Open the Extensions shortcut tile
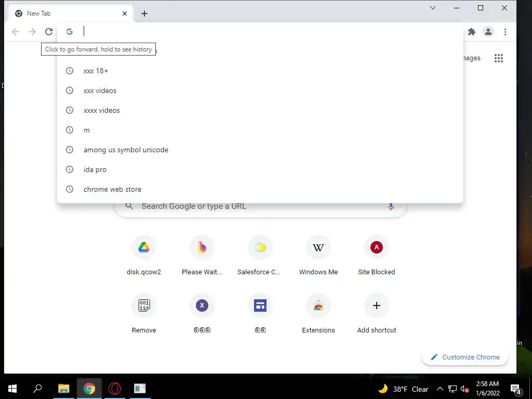Screen dimensions: 532x399 (318, 314)
